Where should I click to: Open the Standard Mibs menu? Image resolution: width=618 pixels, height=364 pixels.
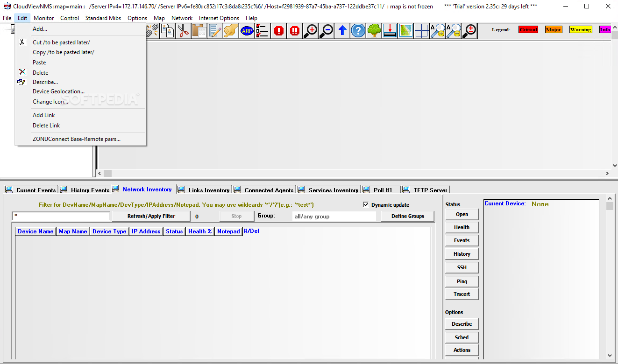coord(103,18)
